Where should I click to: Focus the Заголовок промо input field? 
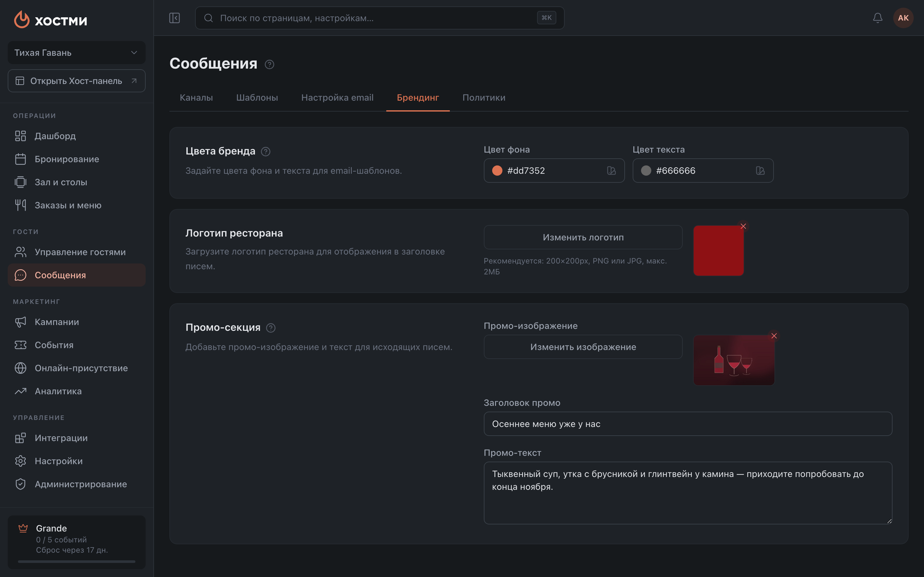[x=688, y=424]
